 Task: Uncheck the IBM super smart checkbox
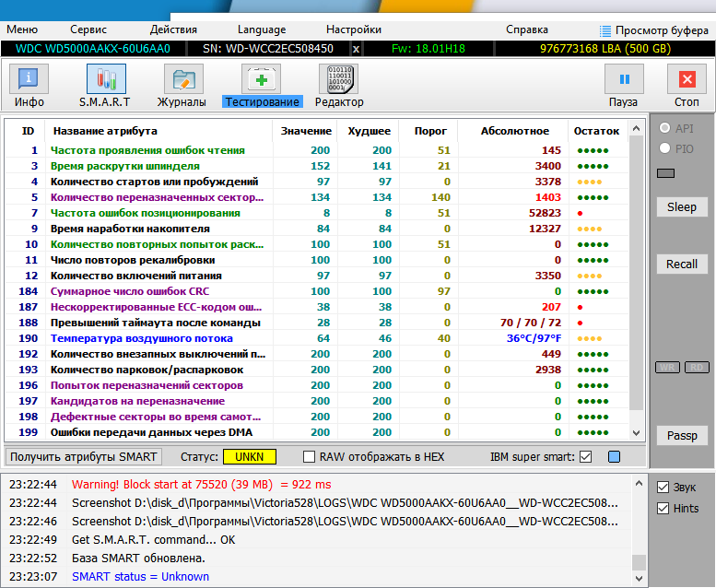(x=585, y=457)
